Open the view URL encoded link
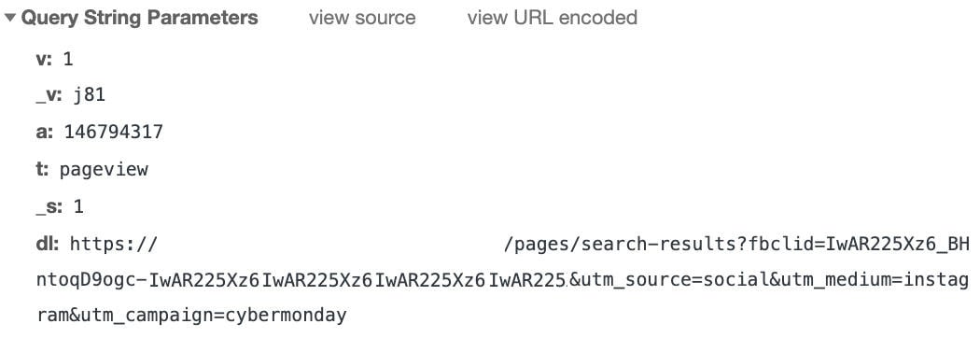This screenshot has height=338, width=980. point(553,18)
